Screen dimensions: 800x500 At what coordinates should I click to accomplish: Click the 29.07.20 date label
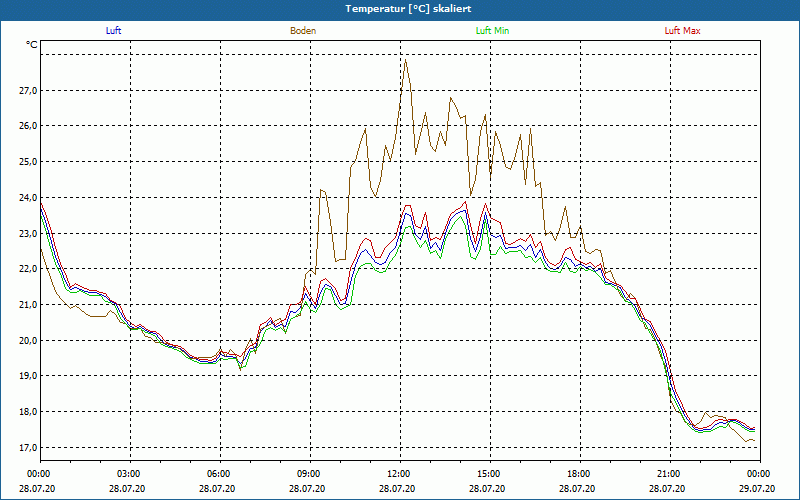[x=758, y=489]
